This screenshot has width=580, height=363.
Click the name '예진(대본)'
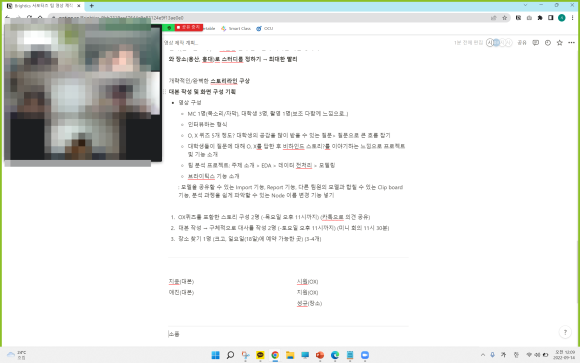pos(181,292)
